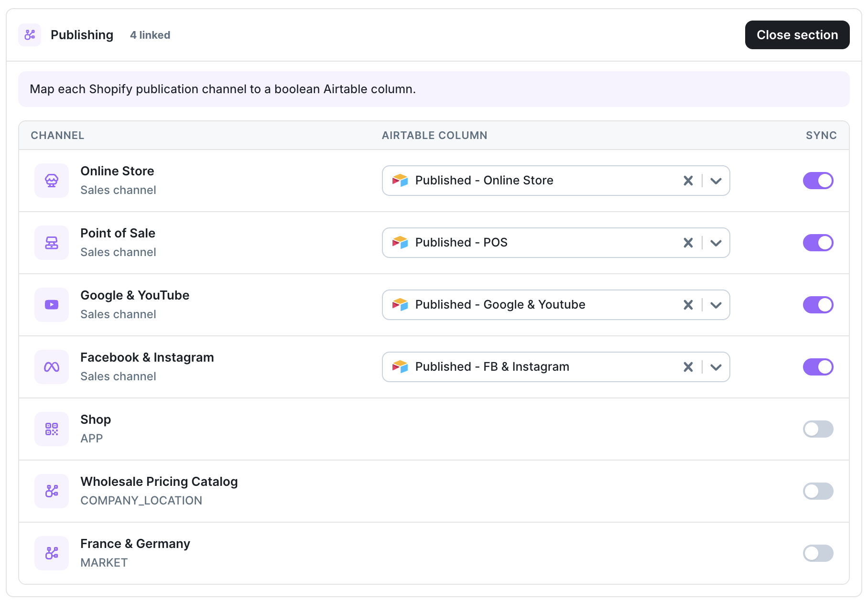Screen dimensions: 868x601
Task: Click Airtable logo in Published - Google & Youtube field
Action: pos(400,305)
